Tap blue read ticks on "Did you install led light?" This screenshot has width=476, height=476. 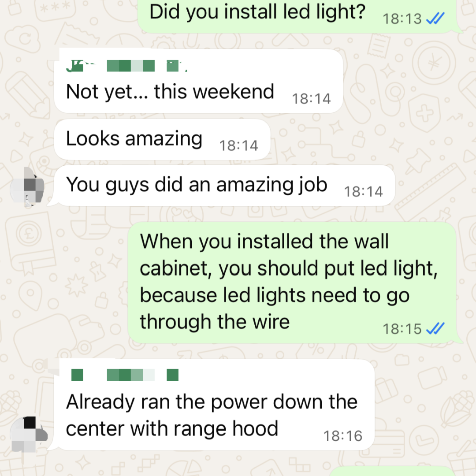435,18
